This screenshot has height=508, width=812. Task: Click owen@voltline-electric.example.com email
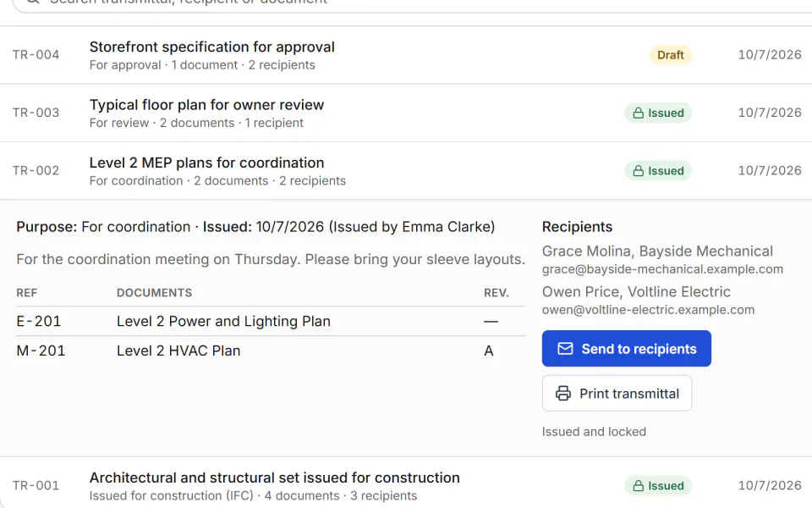point(649,310)
